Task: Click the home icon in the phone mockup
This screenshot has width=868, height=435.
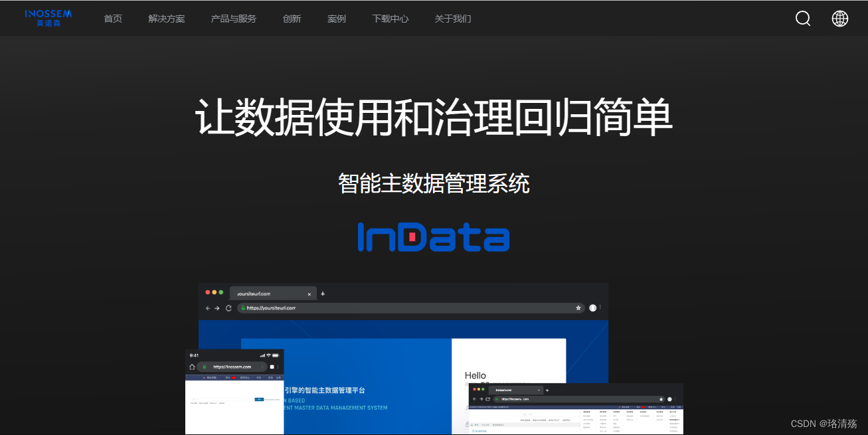Action: tap(192, 367)
